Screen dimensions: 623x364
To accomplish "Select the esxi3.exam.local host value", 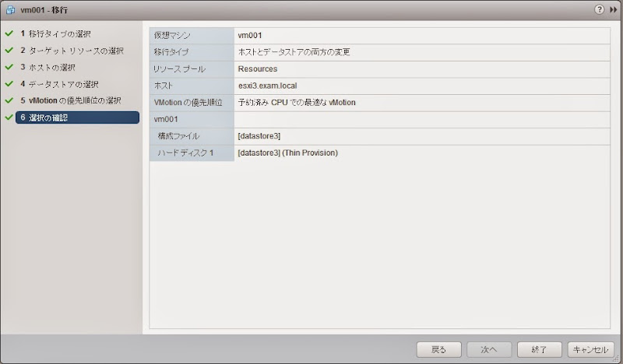I will pyautogui.click(x=267, y=86).
